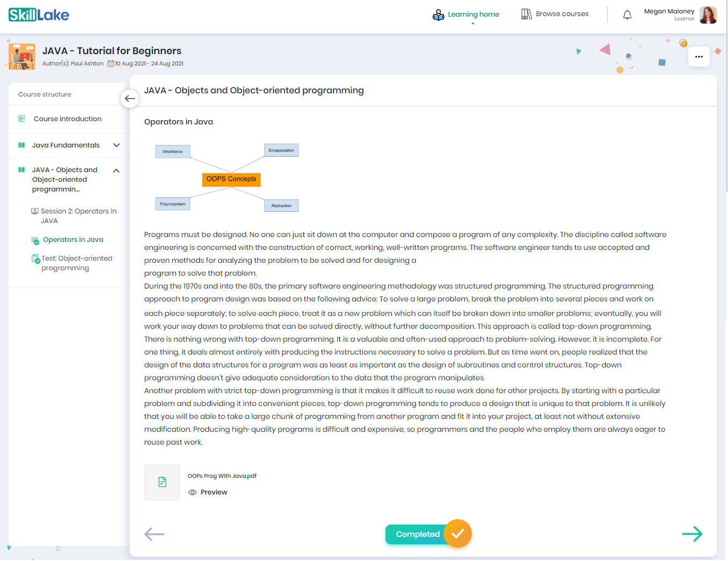Click the OOPs Prog With Java.pdf filename
728x561 pixels.
(x=222, y=476)
